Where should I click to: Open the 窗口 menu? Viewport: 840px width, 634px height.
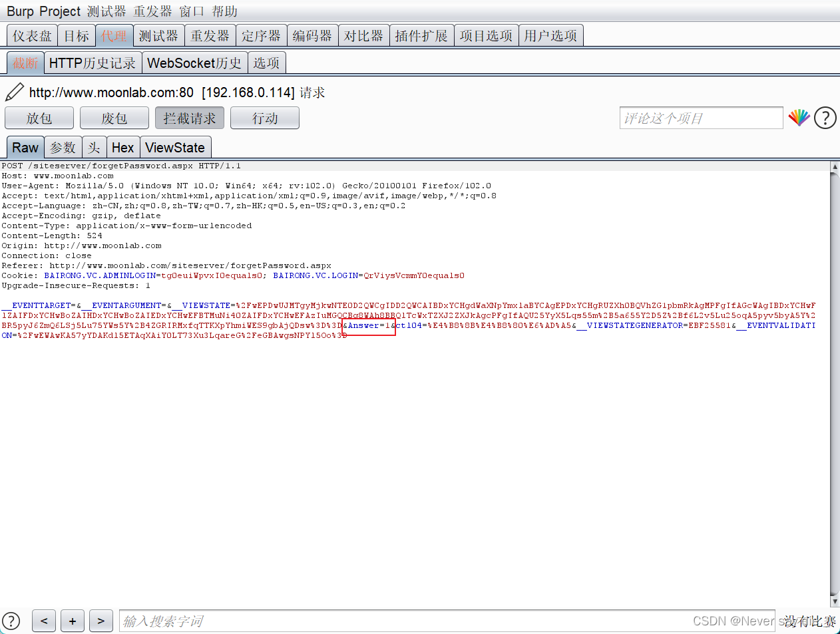coord(192,11)
